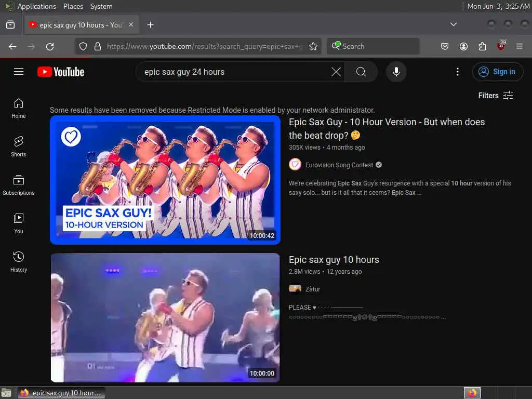Click the browser forward arrow
Viewport: 532px width, 399px height.
31,46
